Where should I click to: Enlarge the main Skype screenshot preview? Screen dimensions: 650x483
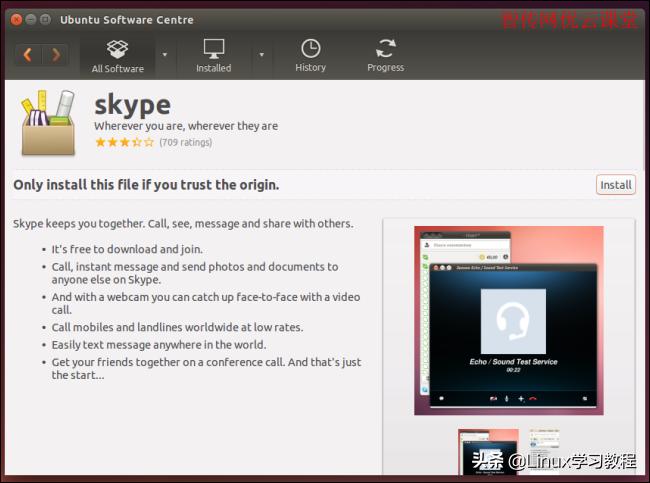tap(508, 319)
